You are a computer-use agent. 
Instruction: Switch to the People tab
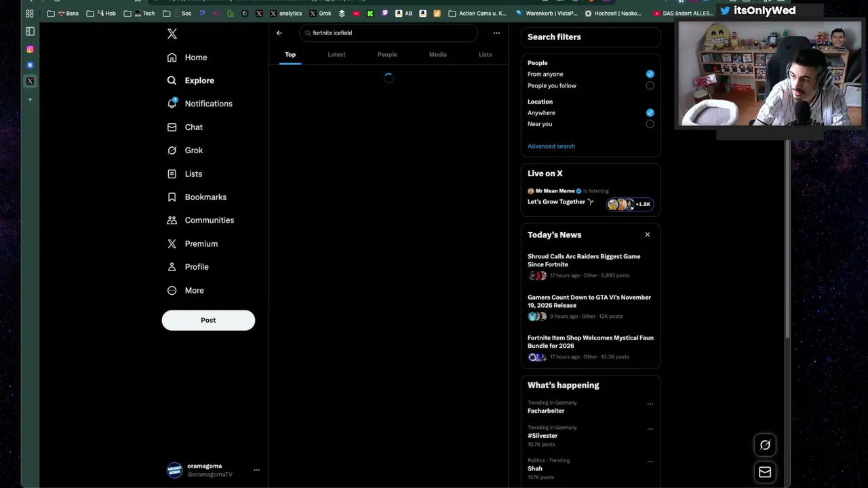(x=387, y=54)
